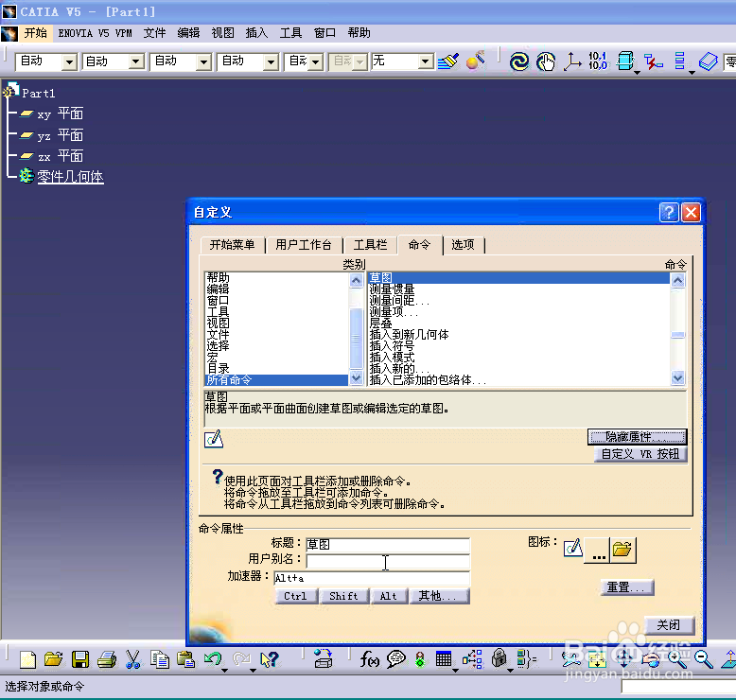Click the Formula f(x) icon

click(x=369, y=659)
